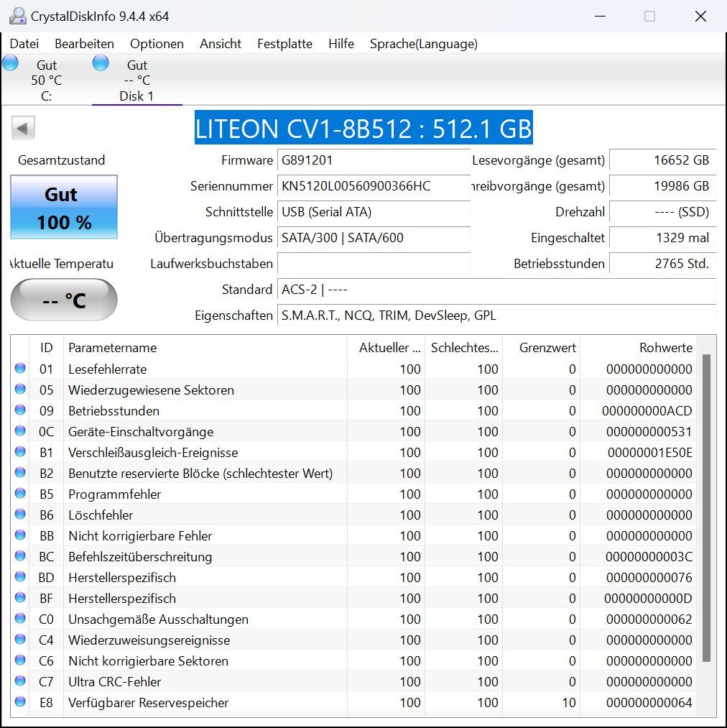The height and width of the screenshot is (728, 727).
Task: Click the Schreibvorgänge value 19986 GB
Action: click(x=662, y=186)
